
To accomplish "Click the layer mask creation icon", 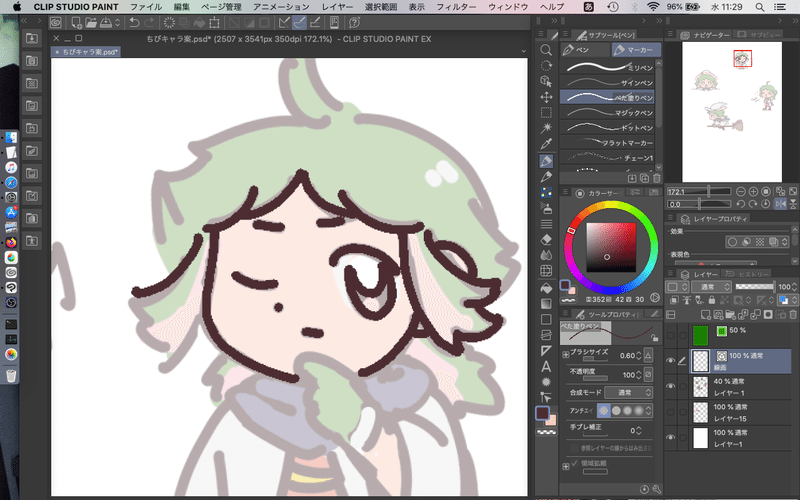I will click(768, 315).
